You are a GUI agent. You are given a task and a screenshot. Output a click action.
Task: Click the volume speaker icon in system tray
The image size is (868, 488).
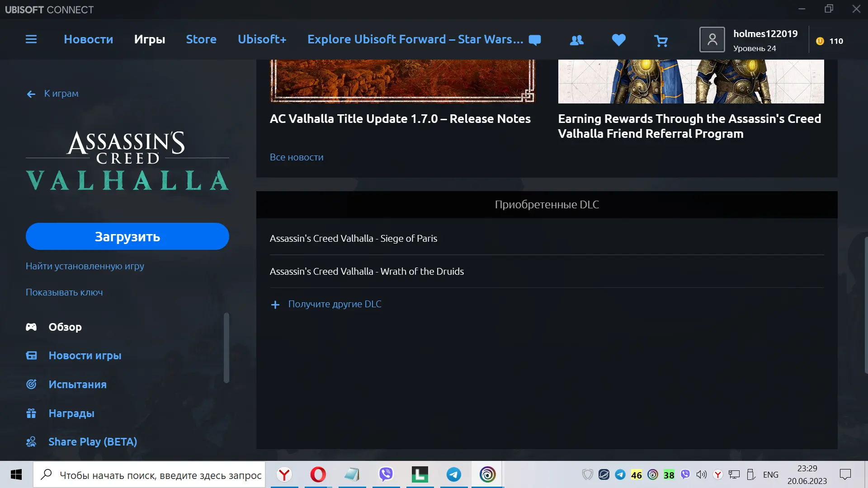(x=701, y=474)
